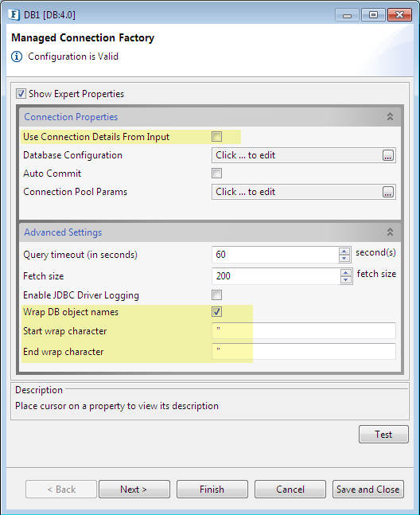Click the Start wrap character field
The width and height of the screenshot is (420, 515).
[x=304, y=330]
